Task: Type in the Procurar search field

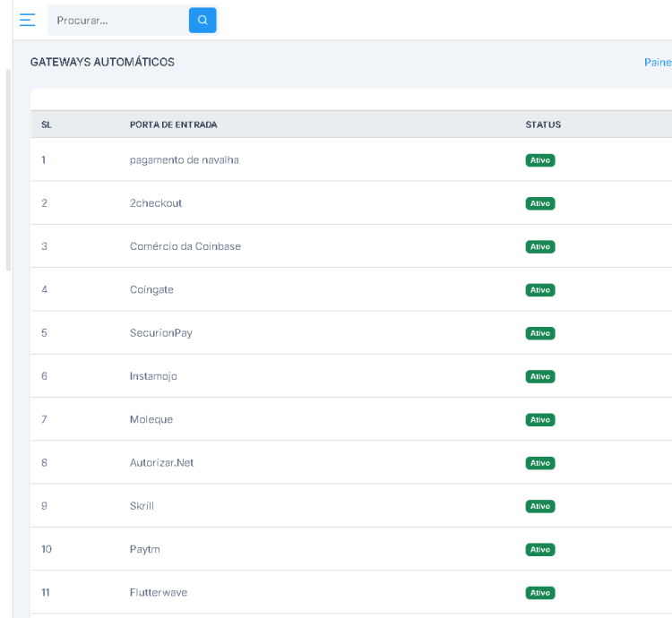Action: pos(116,20)
